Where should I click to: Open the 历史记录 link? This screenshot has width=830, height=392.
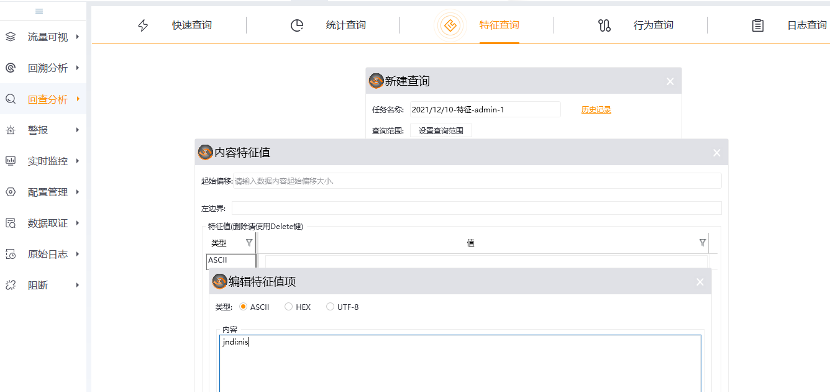click(x=596, y=110)
